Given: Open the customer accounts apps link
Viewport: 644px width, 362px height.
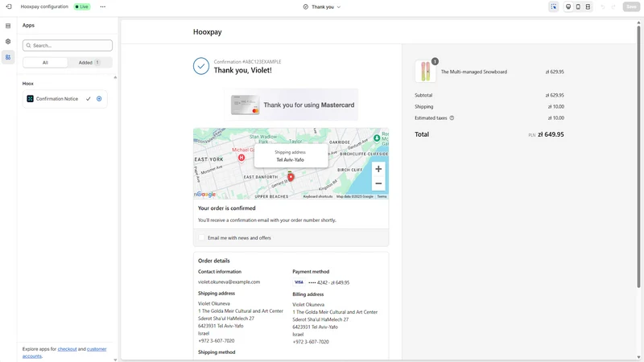Looking at the screenshot, I should coord(64,352).
